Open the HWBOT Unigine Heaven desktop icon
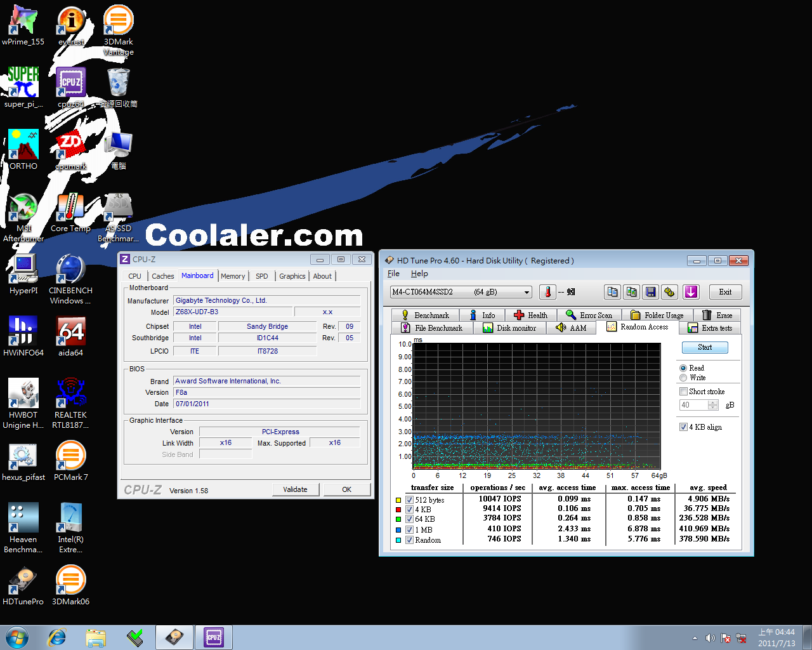The image size is (812, 650). pos(23,404)
